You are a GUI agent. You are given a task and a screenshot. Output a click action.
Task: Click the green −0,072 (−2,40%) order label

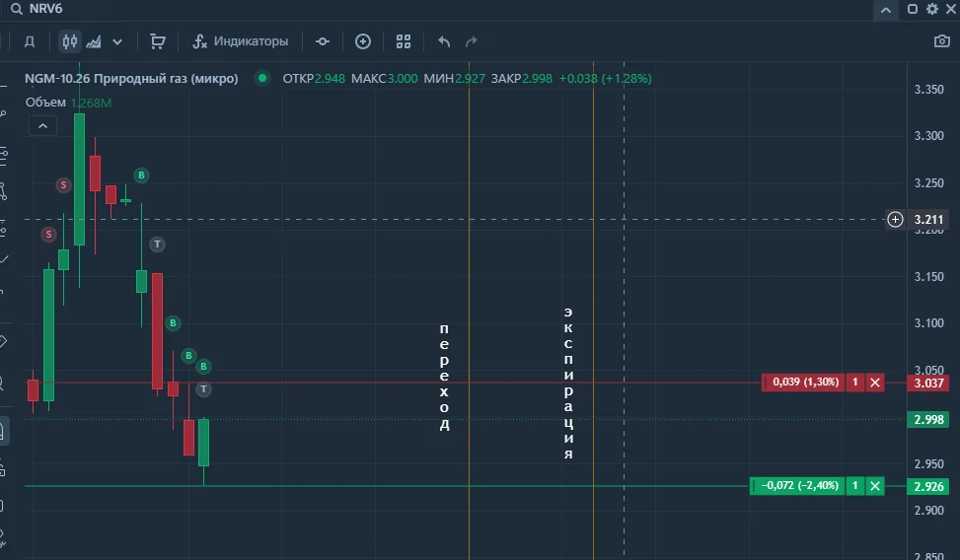click(x=799, y=486)
